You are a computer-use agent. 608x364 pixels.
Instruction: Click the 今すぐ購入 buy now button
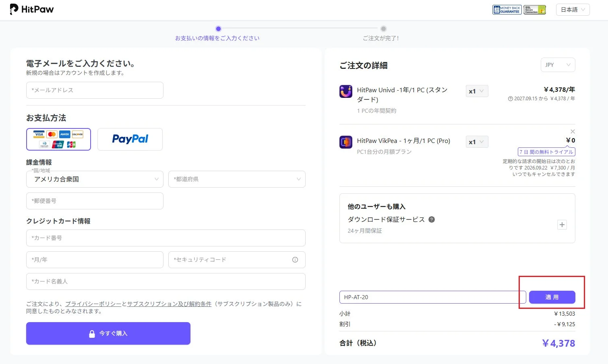pos(108,333)
